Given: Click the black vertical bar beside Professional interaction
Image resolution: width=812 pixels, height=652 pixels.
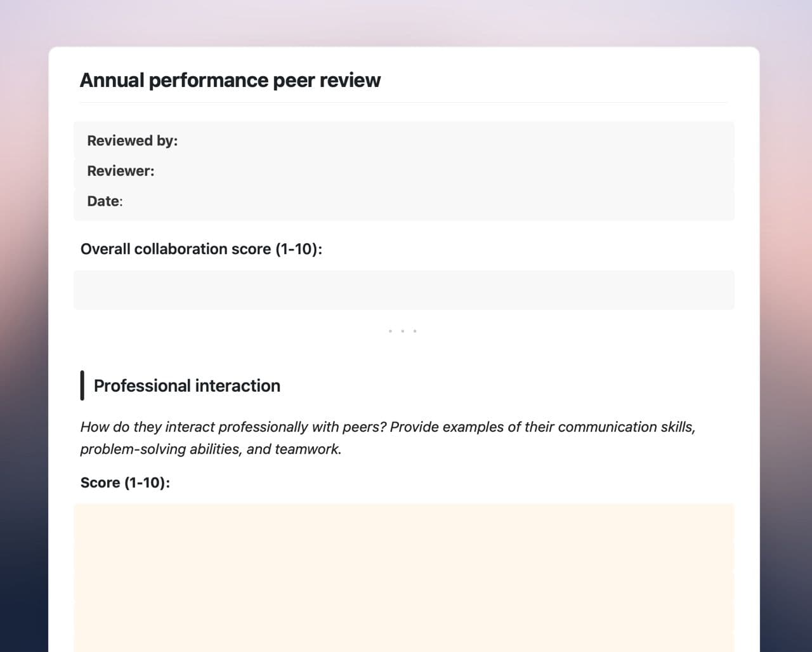Looking at the screenshot, I should pos(82,385).
